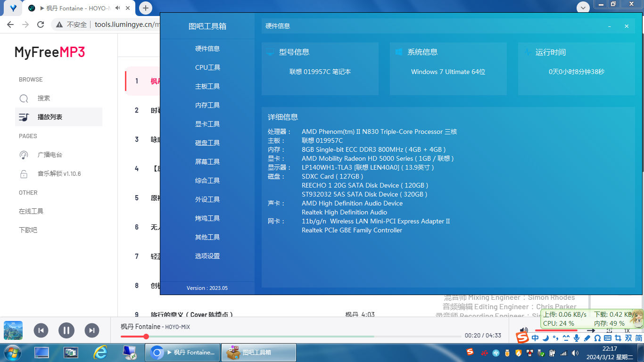Mute the MyFreeMP3 player volume icon
This screenshot has height=362, width=644.
pyautogui.click(x=524, y=330)
